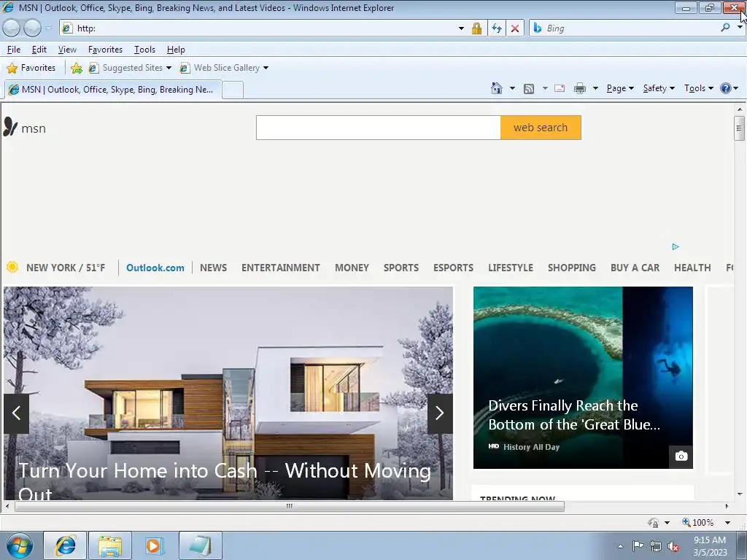The image size is (747, 560).
Task: Open Internet Explorer taskbar icon
Action: 65,545
